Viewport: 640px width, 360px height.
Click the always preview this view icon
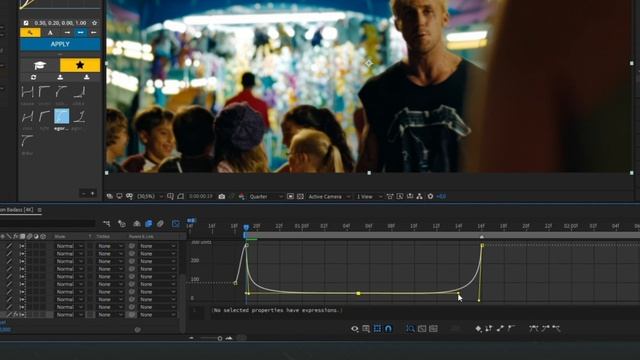[x=109, y=196]
